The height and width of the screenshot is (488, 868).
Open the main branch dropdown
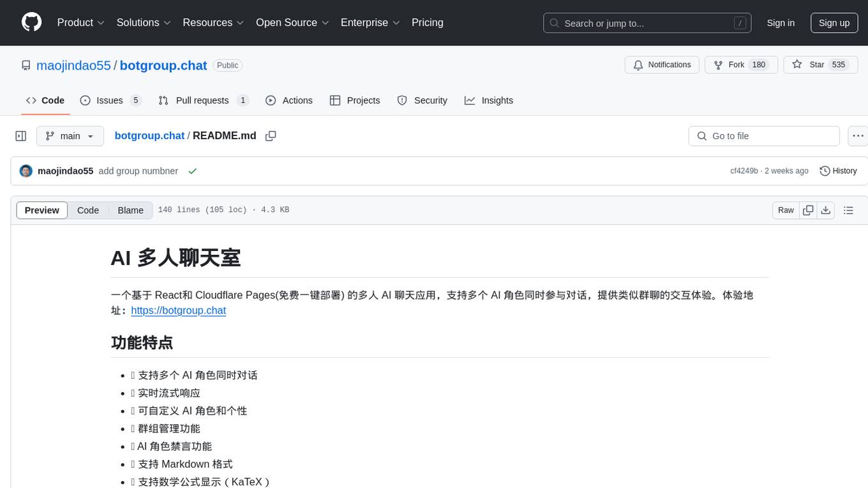tap(70, 136)
